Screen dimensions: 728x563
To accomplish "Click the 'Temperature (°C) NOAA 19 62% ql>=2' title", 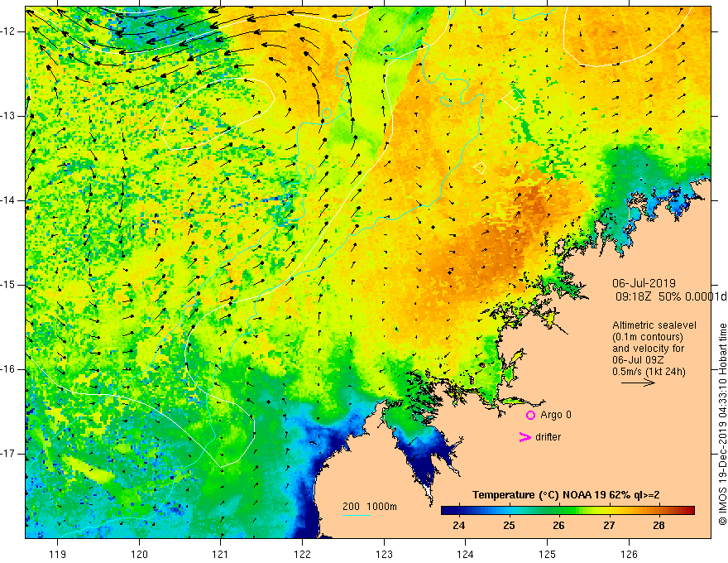I will (x=566, y=495).
